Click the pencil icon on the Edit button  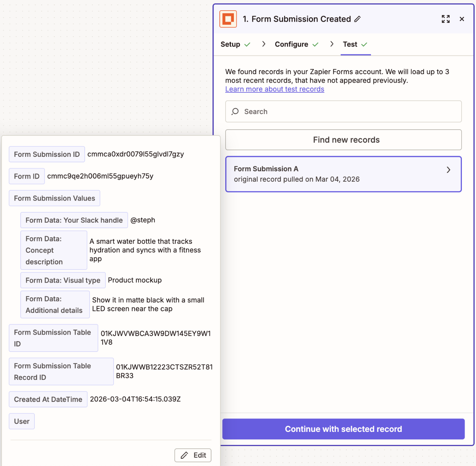click(x=184, y=455)
